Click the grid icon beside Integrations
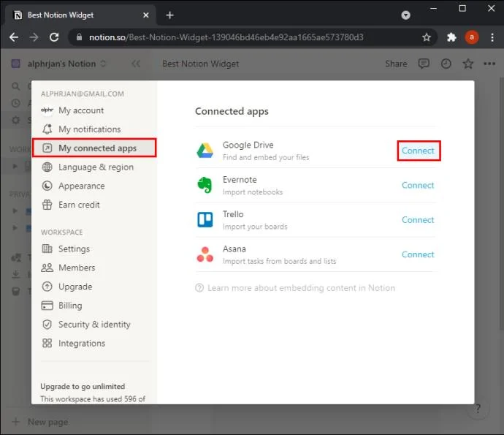The height and width of the screenshot is (435, 504). pos(47,344)
